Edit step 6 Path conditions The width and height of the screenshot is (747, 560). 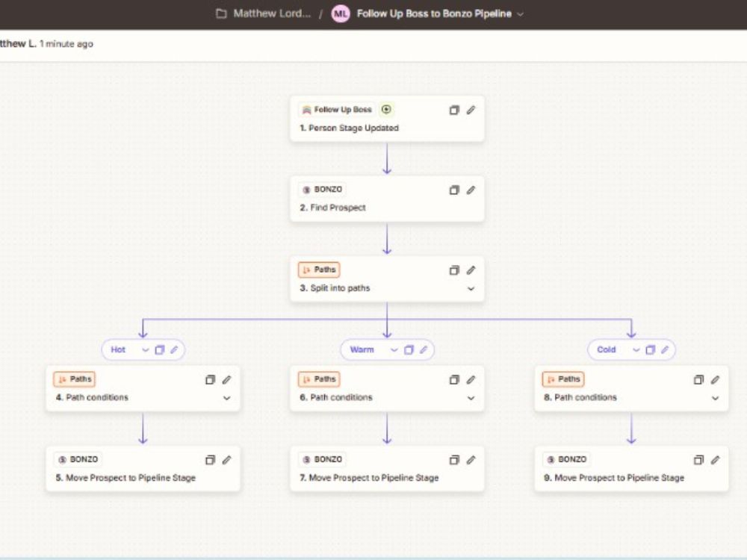point(471,379)
